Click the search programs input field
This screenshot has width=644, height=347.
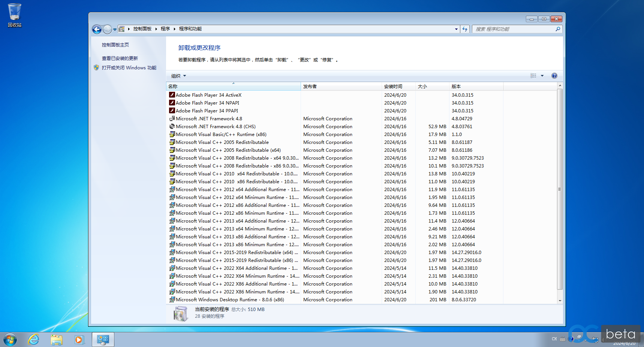[514, 29]
